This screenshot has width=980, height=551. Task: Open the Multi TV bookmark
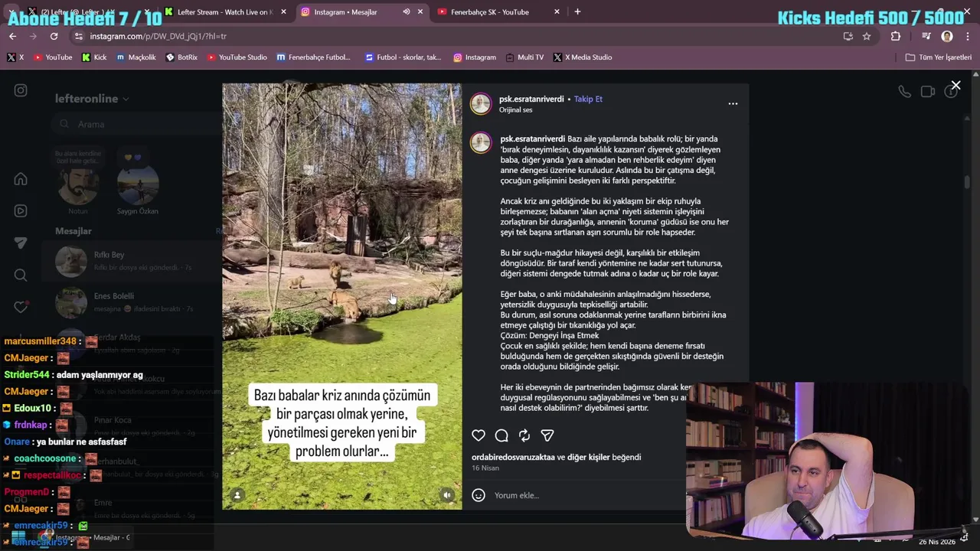[x=524, y=57]
